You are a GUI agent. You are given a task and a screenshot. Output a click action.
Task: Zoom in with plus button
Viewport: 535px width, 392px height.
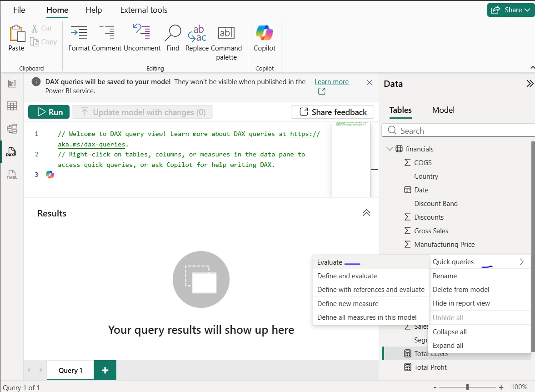[501, 387]
